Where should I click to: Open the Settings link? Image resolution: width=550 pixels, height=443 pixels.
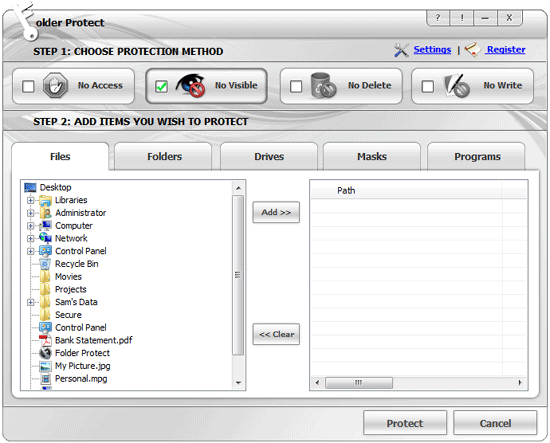coord(432,50)
